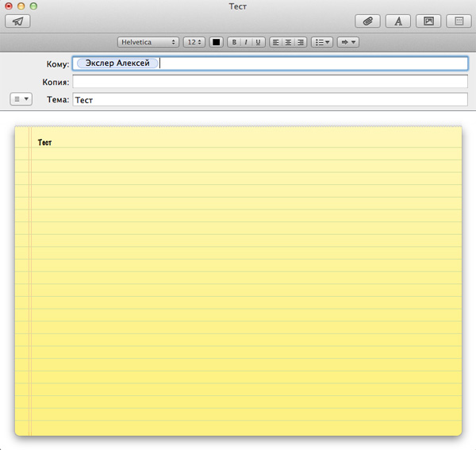Click in the Копия field

tap(270, 82)
